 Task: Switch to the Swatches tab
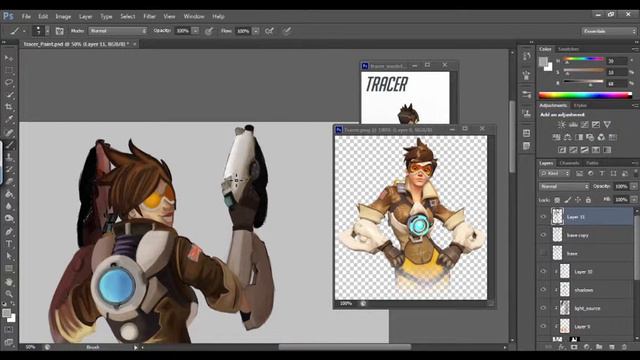[x=569, y=49]
